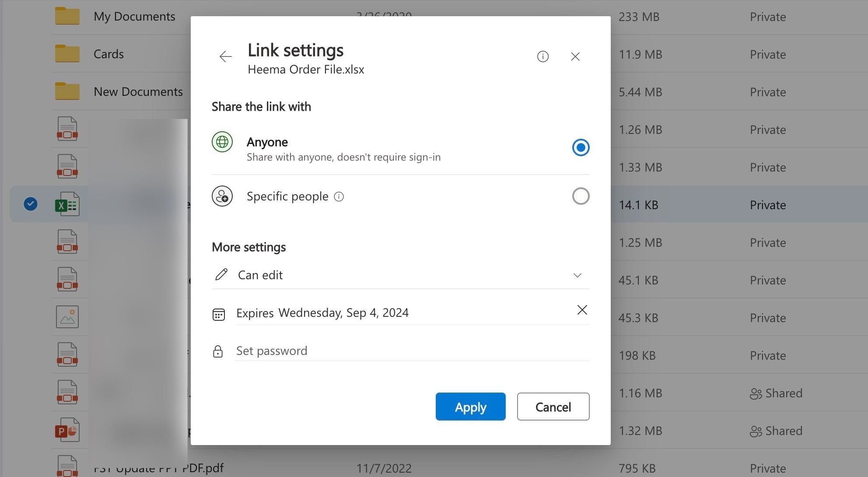This screenshot has height=477, width=868.
Task: Click the calendar icon beside the expiration date
Action: (x=219, y=314)
